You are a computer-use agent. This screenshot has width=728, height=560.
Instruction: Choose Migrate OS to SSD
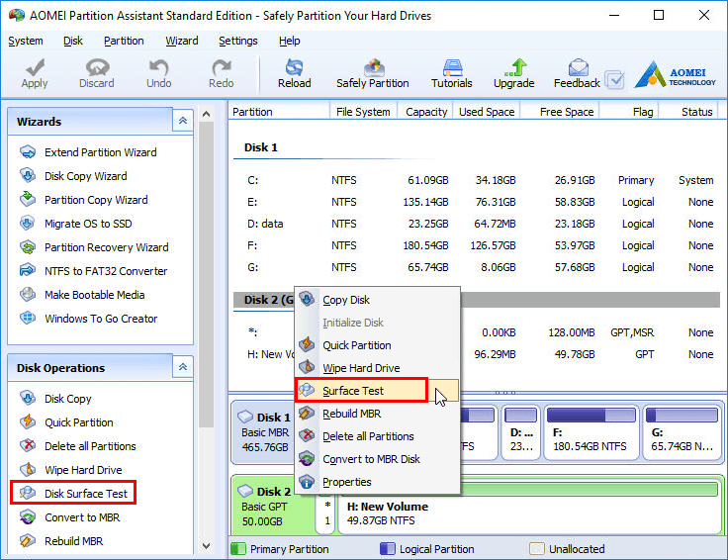click(x=76, y=224)
